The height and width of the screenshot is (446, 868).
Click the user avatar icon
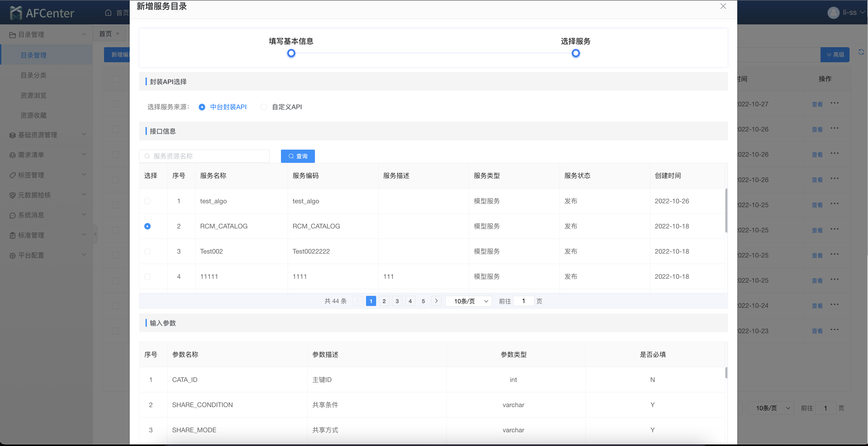(x=833, y=13)
